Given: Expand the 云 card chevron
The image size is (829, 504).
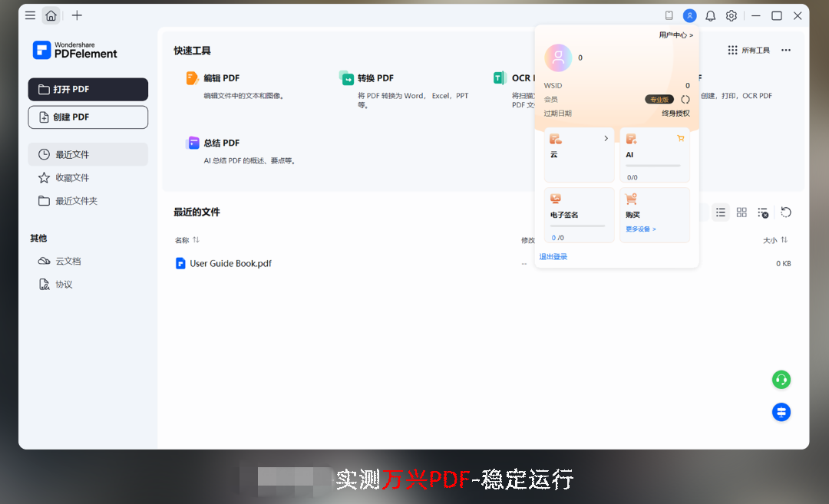Looking at the screenshot, I should (x=606, y=138).
